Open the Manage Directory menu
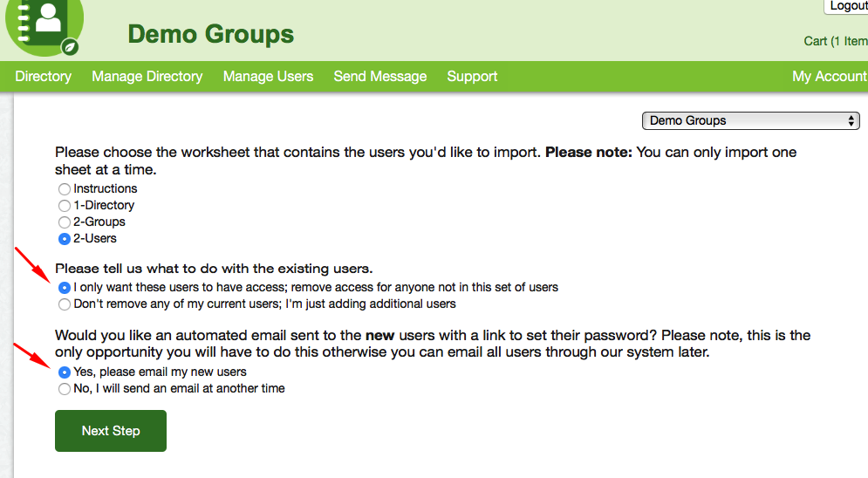 pos(147,77)
